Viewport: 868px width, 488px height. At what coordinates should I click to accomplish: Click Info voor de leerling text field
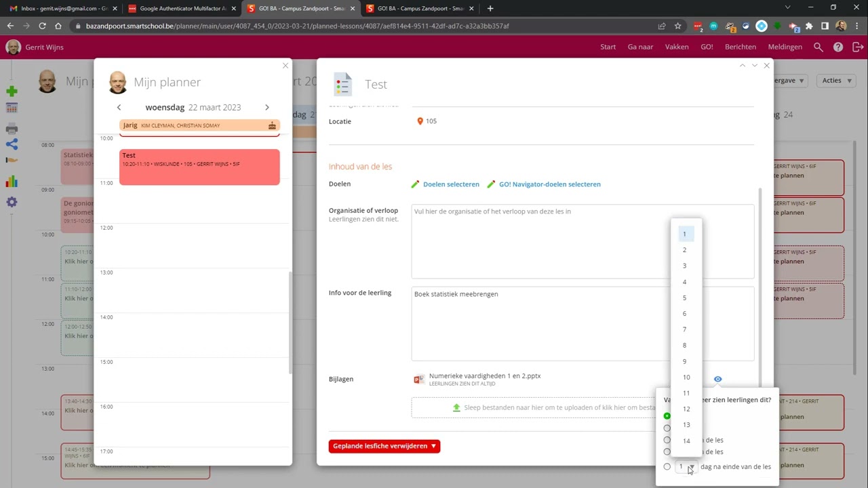pos(583,324)
